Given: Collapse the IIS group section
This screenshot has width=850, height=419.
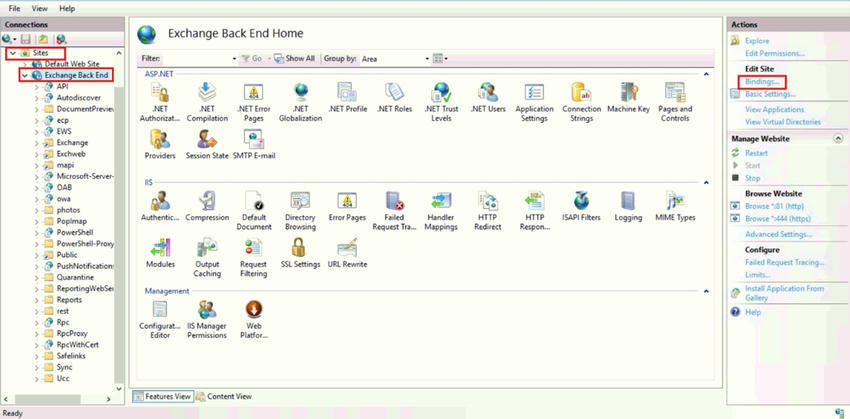Looking at the screenshot, I should tap(706, 183).
